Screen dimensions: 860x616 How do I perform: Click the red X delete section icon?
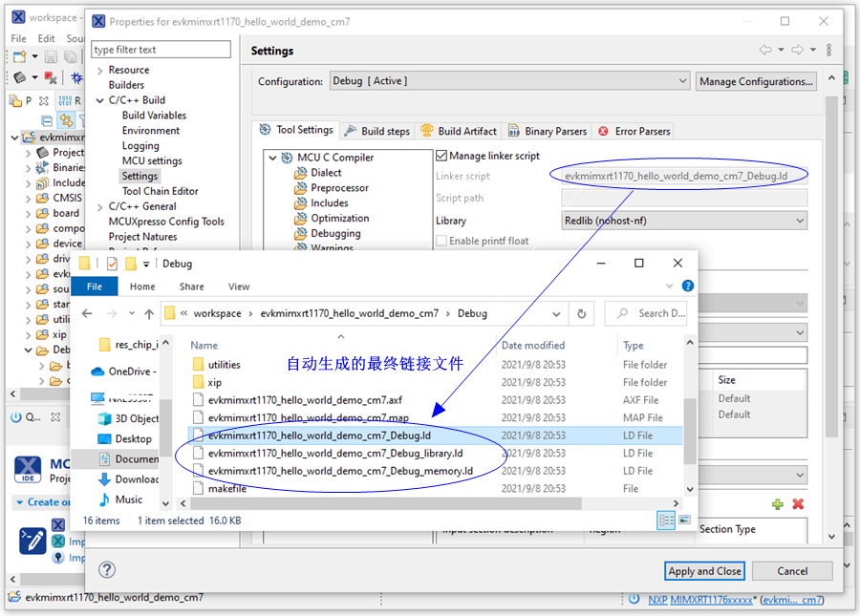click(x=798, y=504)
